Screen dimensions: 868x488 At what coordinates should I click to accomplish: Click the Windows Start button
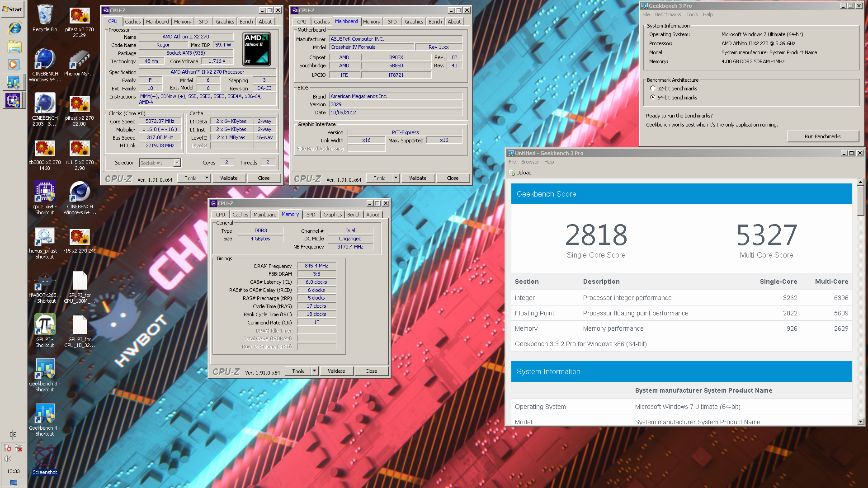click(12, 9)
